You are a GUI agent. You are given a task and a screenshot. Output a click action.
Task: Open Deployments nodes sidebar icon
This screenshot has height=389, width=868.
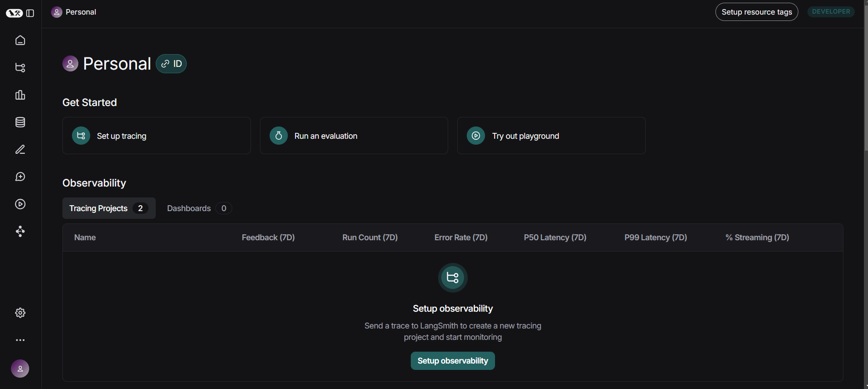coord(20,232)
